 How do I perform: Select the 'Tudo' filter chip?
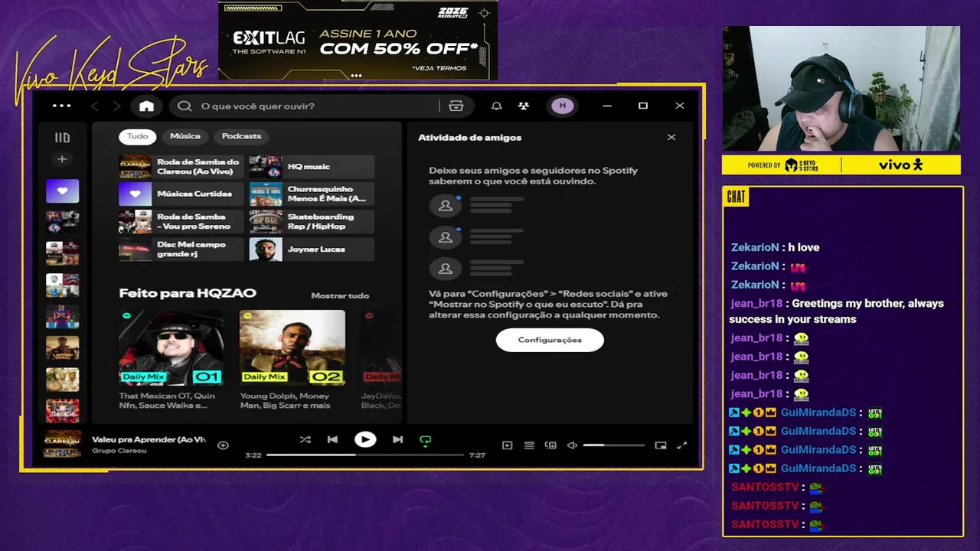(137, 136)
